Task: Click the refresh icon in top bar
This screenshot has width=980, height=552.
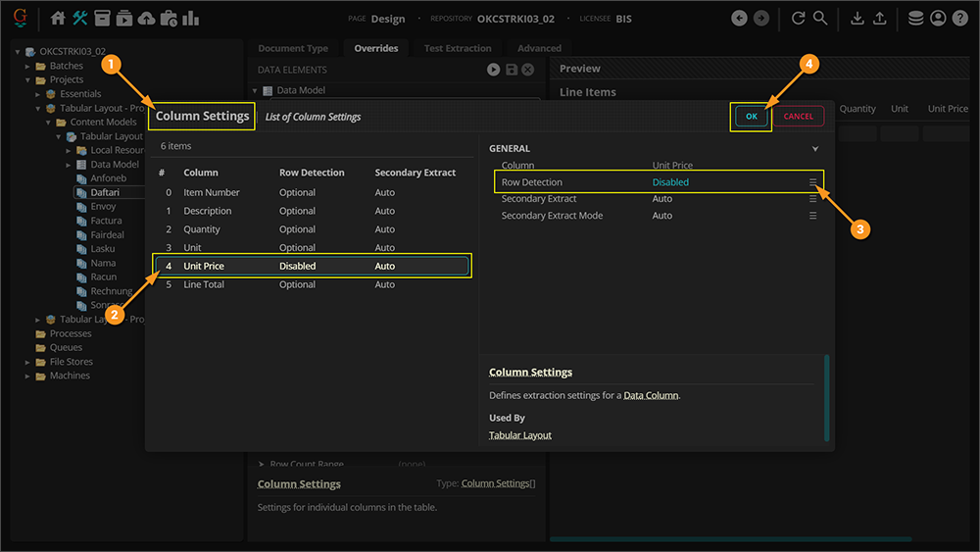Action: (798, 19)
